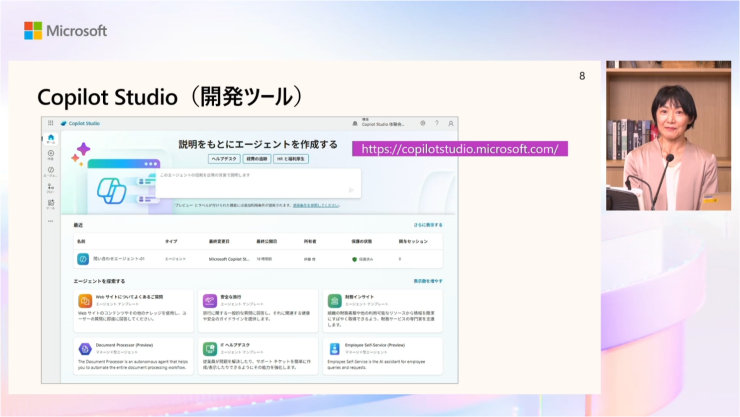Open the help question mark icon

pos(437,123)
